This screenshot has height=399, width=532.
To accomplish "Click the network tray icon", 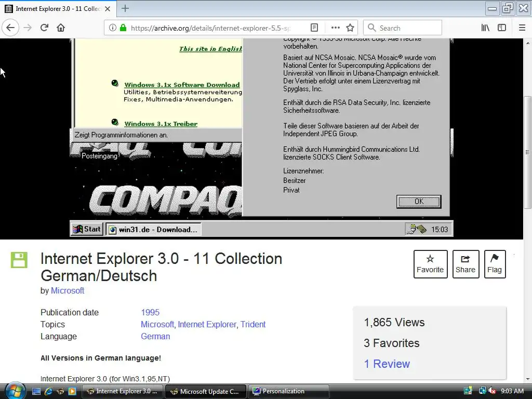I will [x=482, y=391].
